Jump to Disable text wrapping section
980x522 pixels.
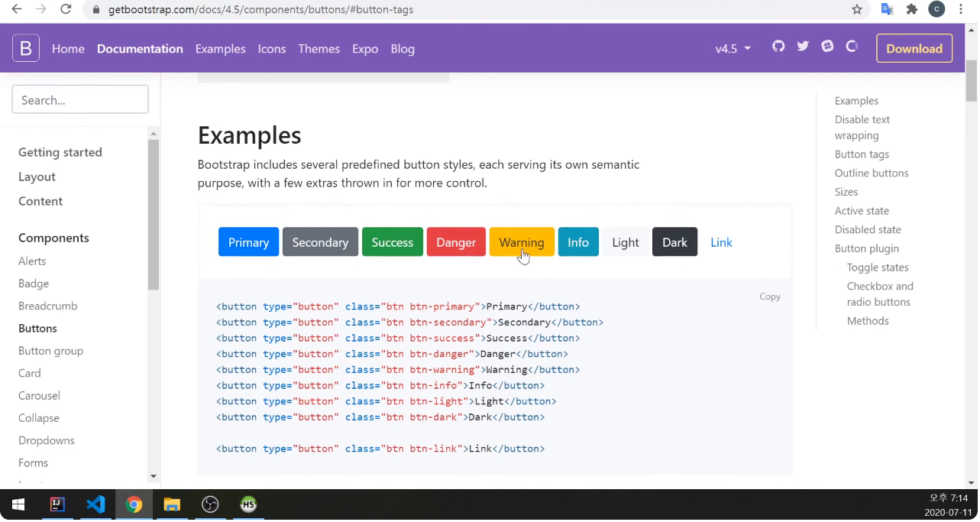[862, 128]
